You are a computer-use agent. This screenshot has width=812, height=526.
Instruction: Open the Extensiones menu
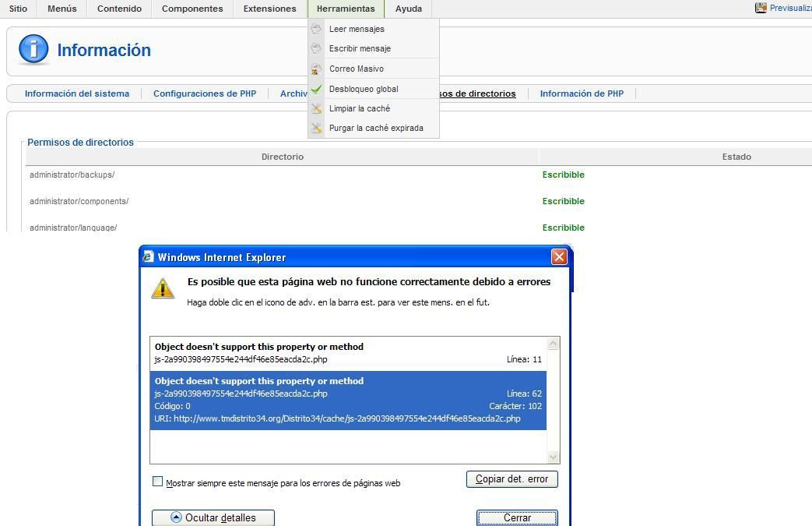pos(270,9)
